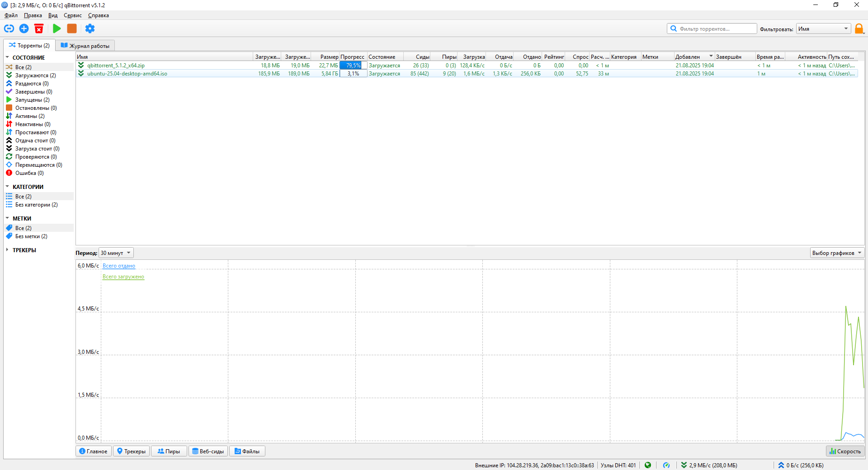The height and width of the screenshot is (470, 868).
Task: Click the connection status globe icon in status bar
Action: click(x=648, y=465)
